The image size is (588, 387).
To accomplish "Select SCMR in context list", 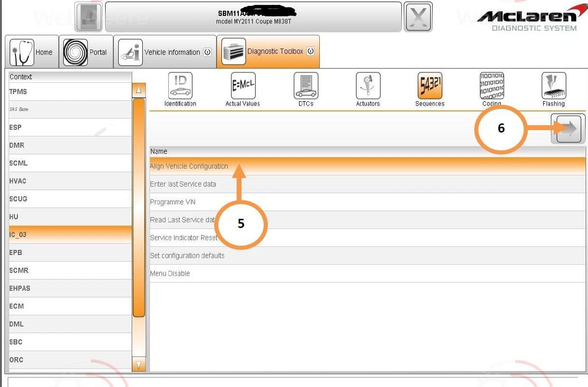I will pos(70,270).
